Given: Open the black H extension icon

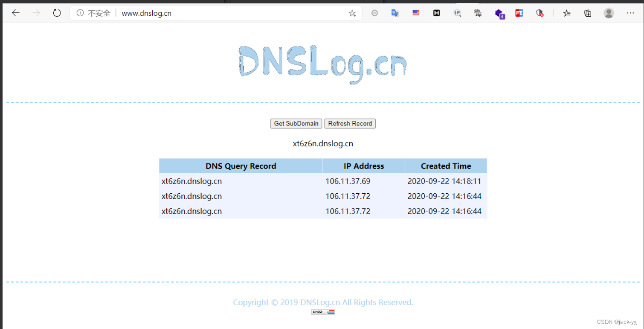Looking at the screenshot, I should [436, 13].
